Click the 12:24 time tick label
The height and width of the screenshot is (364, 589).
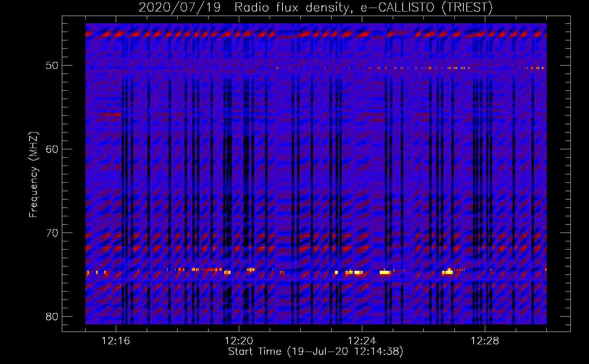point(362,341)
